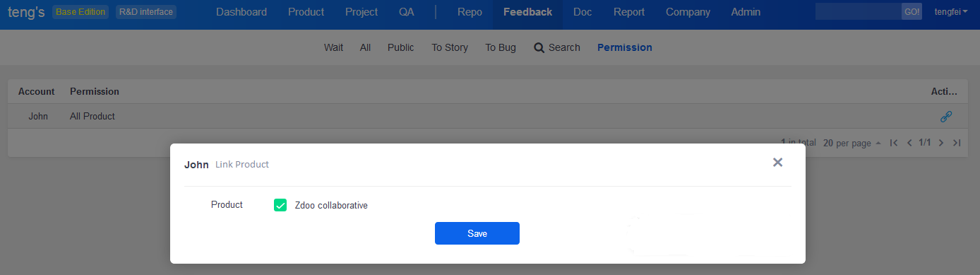Click the Base Edition label
This screenshot has height=275, width=980.
coord(80,11)
